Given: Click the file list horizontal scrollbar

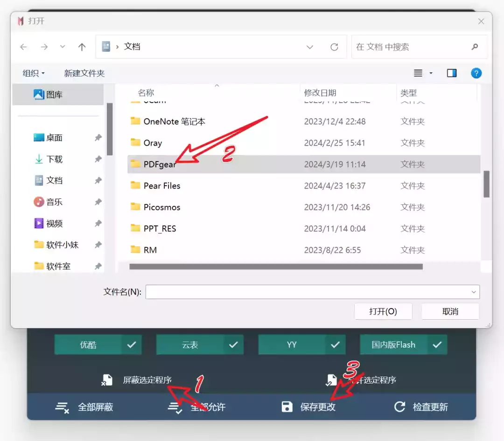Looking at the screenshot, I should pos(276,267).
